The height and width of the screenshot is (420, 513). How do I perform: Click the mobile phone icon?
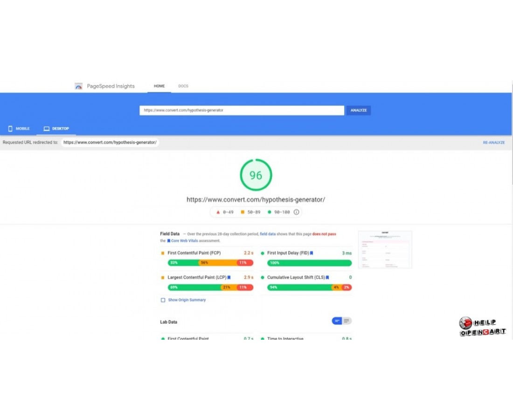(x=10, y=129)
